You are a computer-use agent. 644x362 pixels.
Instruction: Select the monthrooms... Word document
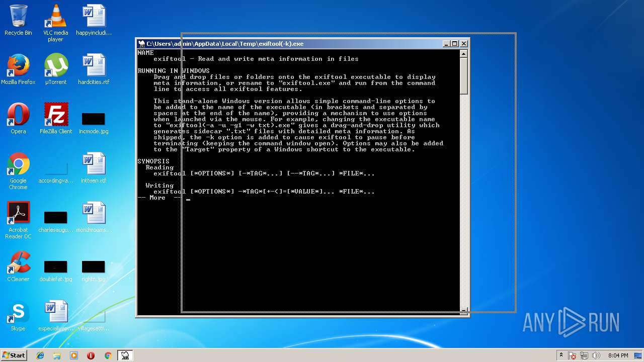point(94,217)
